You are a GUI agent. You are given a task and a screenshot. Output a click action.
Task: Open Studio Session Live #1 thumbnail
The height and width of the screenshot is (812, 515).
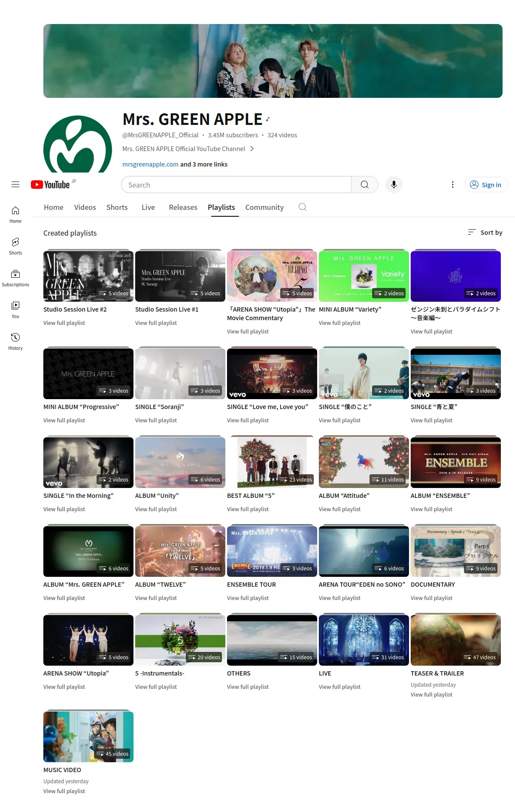[180, 276]
